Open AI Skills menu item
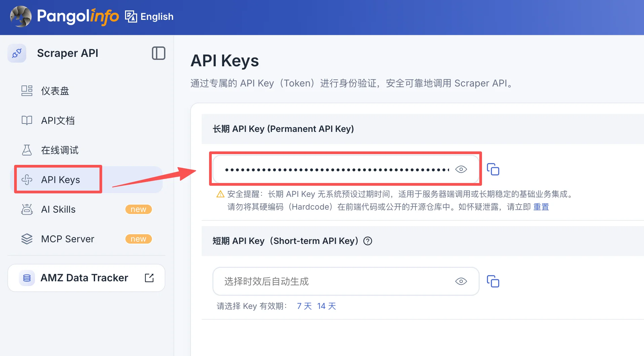 pos(87,209)
